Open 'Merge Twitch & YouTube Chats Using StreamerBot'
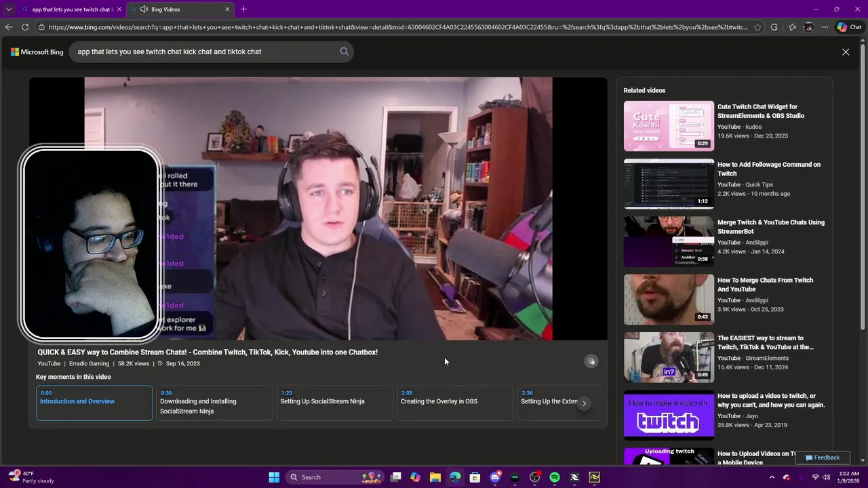The image size is (868, 488). [771, 227]
